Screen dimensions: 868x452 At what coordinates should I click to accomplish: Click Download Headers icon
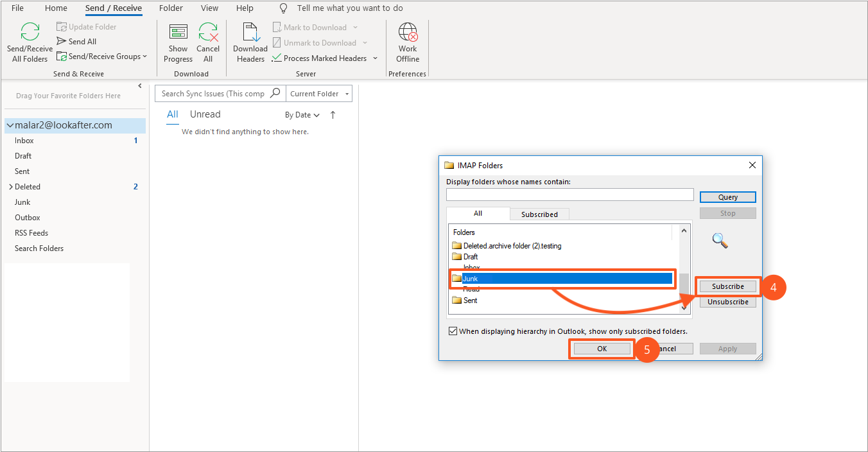point(250,32)
